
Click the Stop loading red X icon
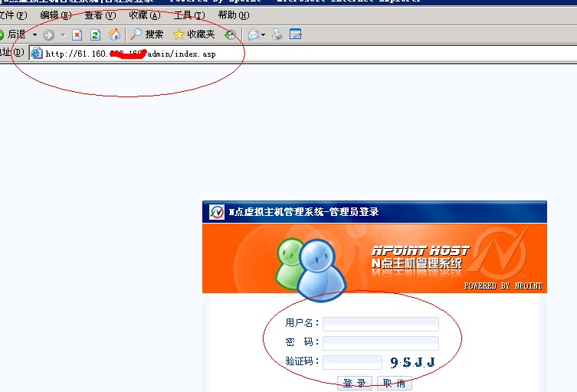pyautogui.click(x=77, y=35)
